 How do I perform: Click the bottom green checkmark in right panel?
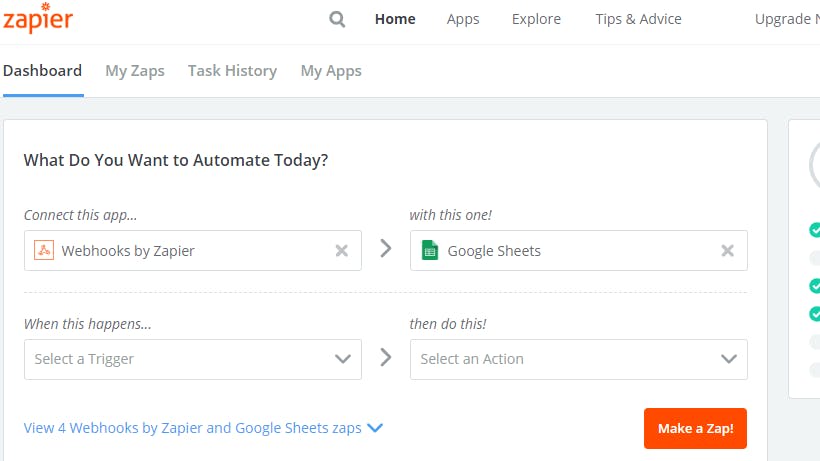(815, 313)
